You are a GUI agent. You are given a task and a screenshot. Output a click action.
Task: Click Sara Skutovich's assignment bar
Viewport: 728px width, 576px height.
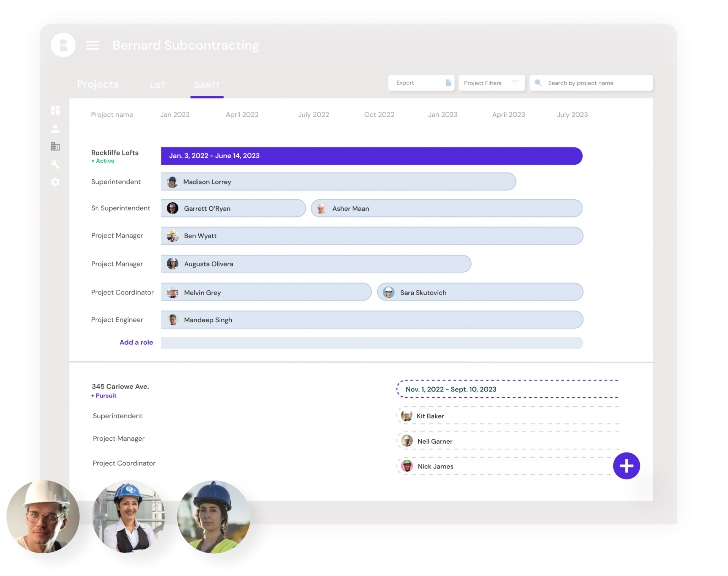(480, 293)
